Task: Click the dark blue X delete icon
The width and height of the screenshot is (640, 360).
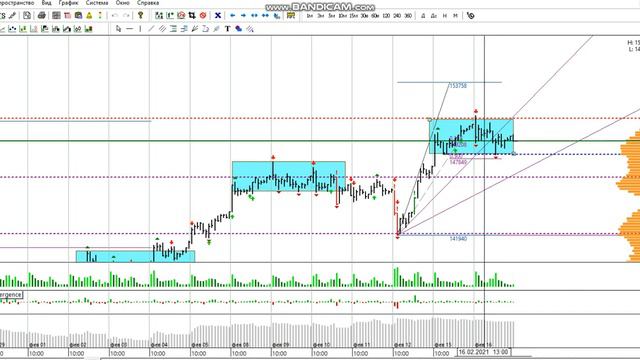Action: tap(218, 16)
